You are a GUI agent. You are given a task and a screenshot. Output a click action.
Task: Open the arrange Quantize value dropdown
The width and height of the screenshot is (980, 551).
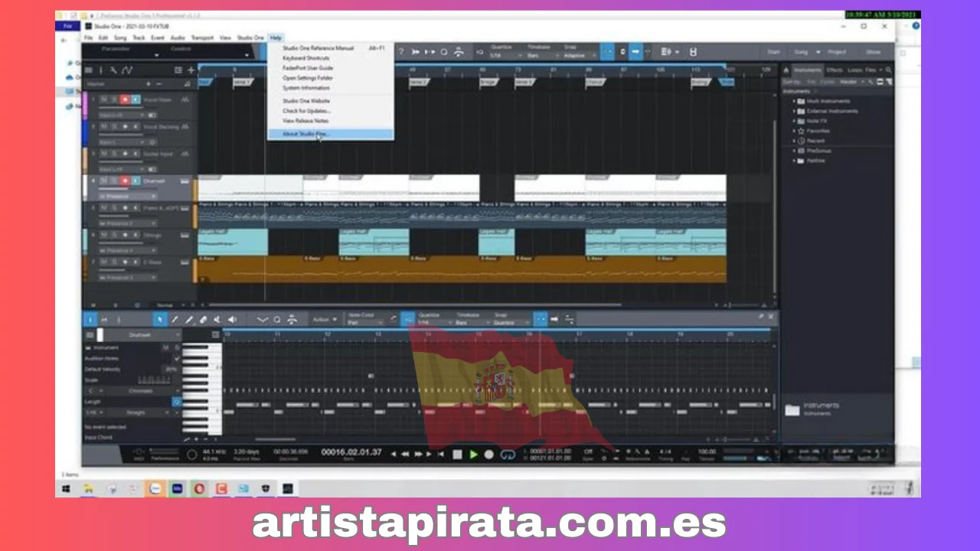pos(507,56)
